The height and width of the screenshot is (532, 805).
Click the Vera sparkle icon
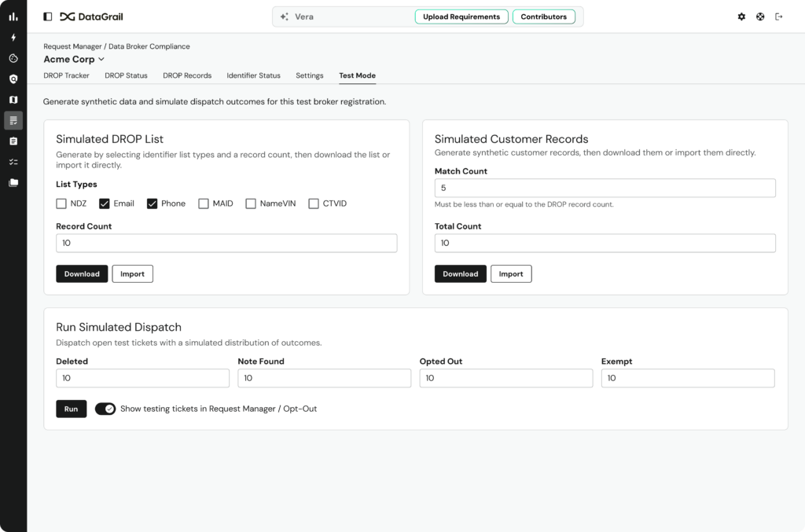(284, 17)
